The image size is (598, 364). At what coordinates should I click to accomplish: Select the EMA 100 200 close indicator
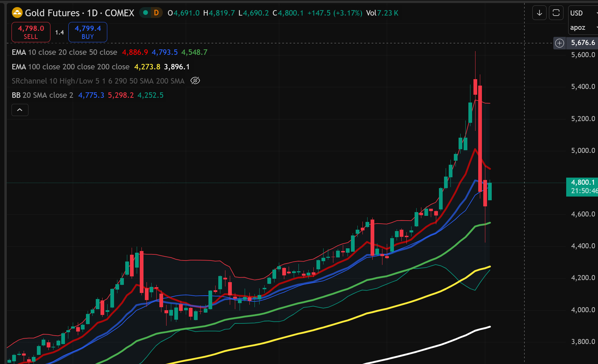70,67
